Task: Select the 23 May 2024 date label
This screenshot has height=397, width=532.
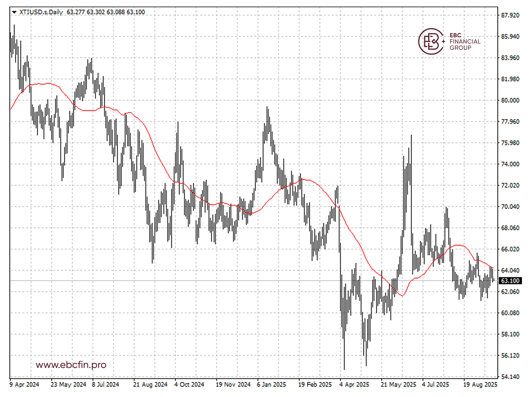Action: [x=68, y=385]
